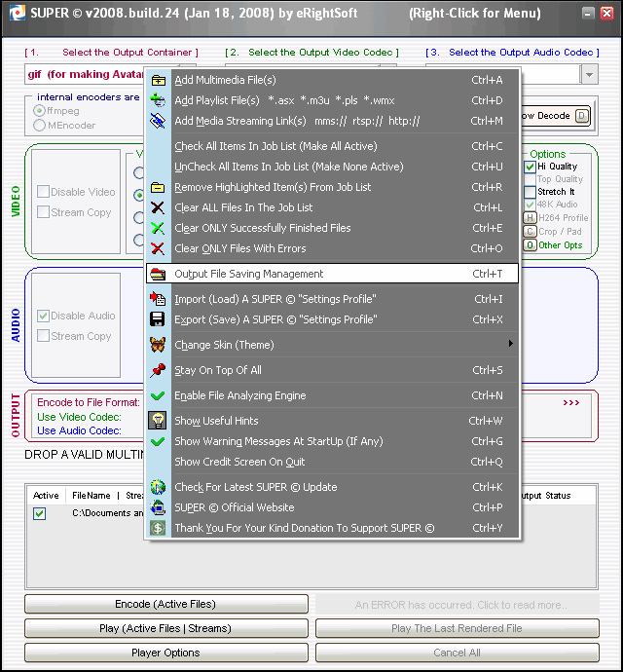The image size is (623, 672).
Task: Select the C:\Documents job list row
Action: pos(107,513)
